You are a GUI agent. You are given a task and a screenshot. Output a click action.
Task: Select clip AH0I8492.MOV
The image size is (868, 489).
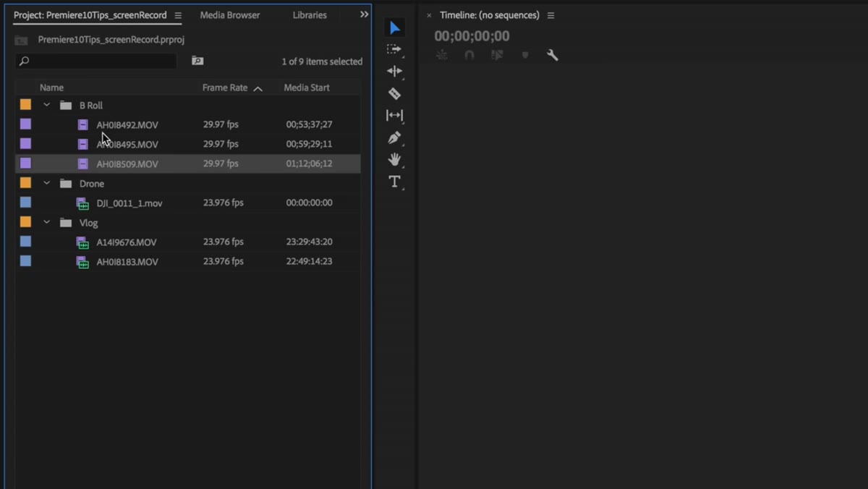pos(127,125)
